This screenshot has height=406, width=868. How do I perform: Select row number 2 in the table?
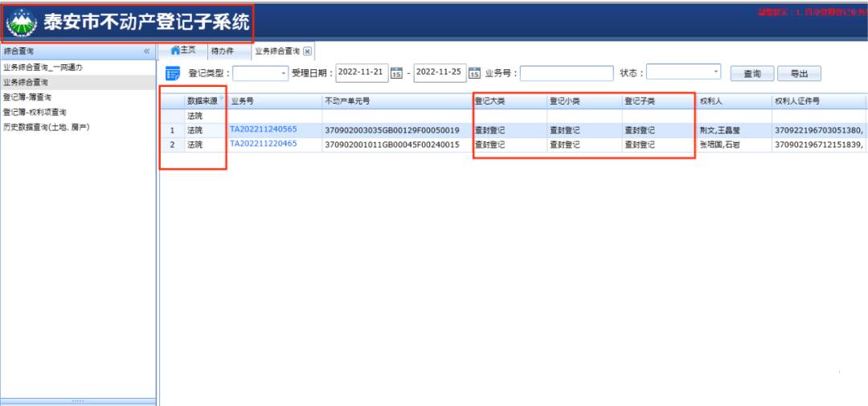pyautogui.click(x=172, y=146)
